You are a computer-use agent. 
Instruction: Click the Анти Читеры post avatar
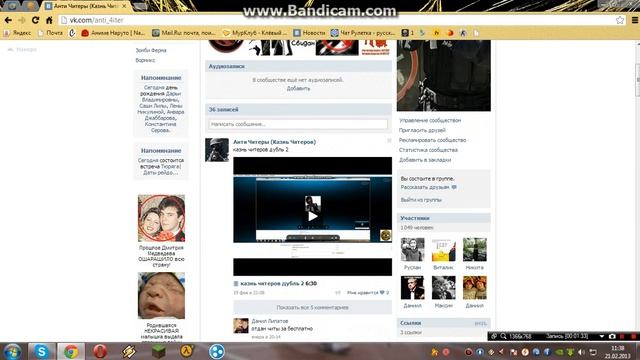(217, 150)
